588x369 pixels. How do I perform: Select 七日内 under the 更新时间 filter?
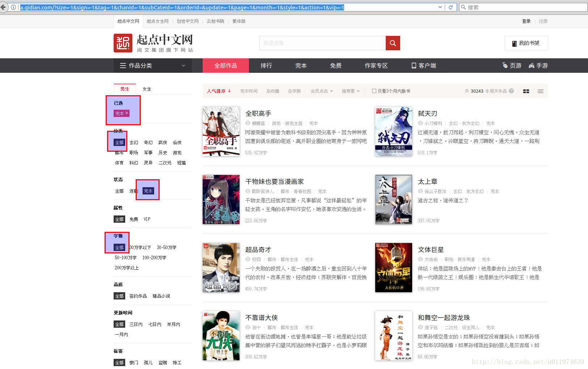pos(155,324)
